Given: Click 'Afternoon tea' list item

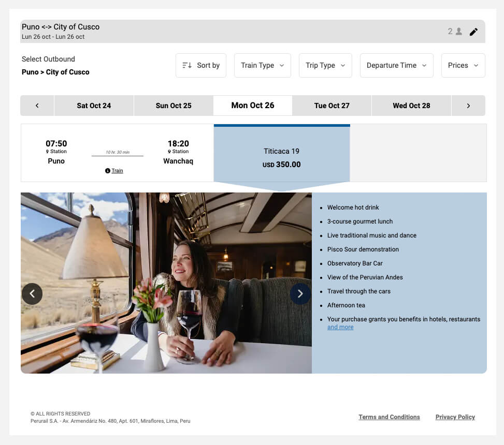Looking at the screenshot, I should [x=346, y=305].
